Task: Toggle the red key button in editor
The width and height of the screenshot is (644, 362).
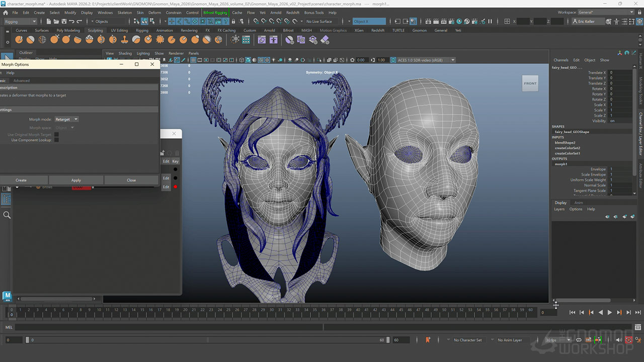Action: 175,187
